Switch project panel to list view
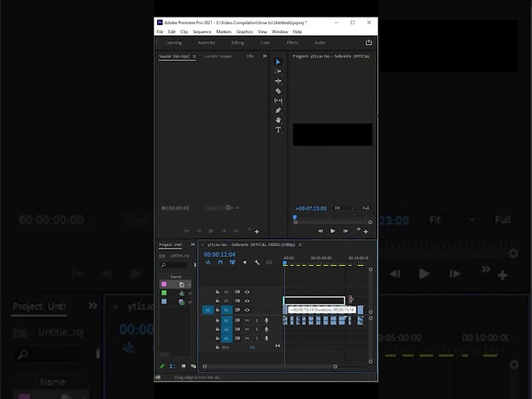Screen dimensions: 532x399 click(173, 366)
